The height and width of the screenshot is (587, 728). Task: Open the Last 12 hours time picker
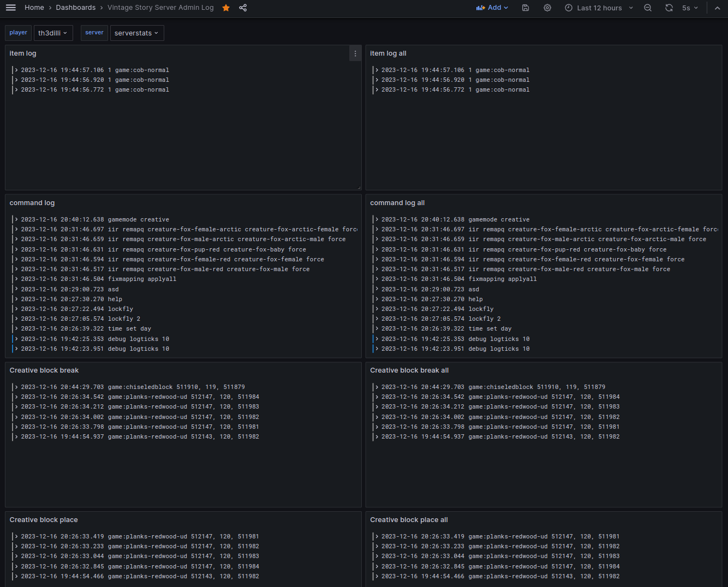click(x=599, y=8)
